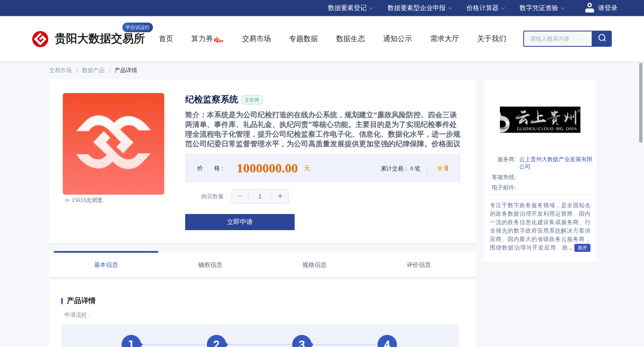Open the 数据生态 navigation item

[351, 39]
